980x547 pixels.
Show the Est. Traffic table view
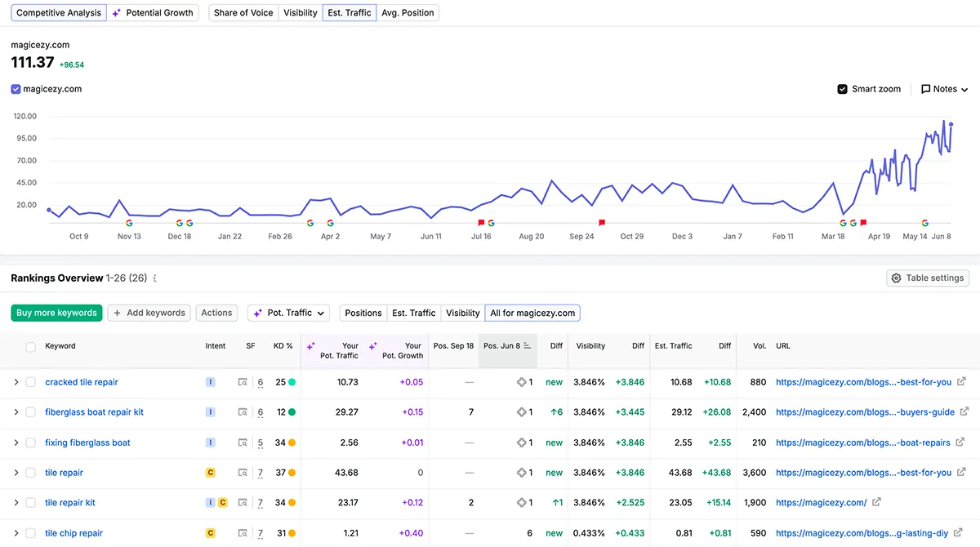(414, 313)
